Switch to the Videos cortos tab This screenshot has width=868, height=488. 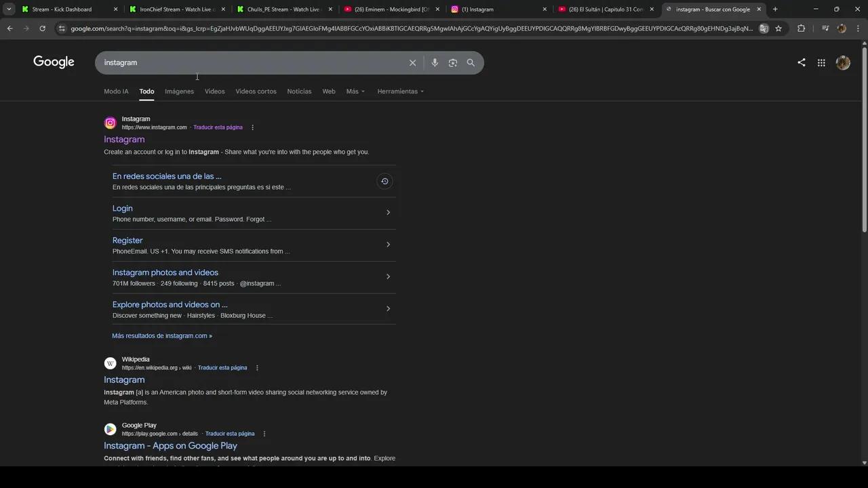[x=256, y=91]
